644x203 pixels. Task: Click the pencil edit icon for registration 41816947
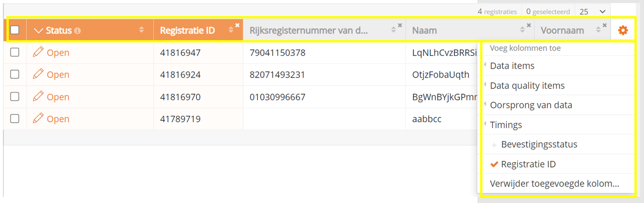(x=38, y=52)
